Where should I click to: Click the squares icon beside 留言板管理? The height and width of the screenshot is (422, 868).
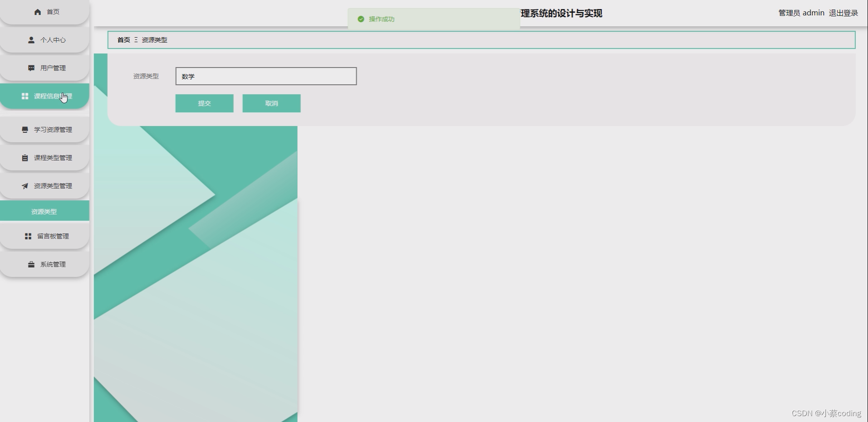pyautogui.click(x=28, y=236)
